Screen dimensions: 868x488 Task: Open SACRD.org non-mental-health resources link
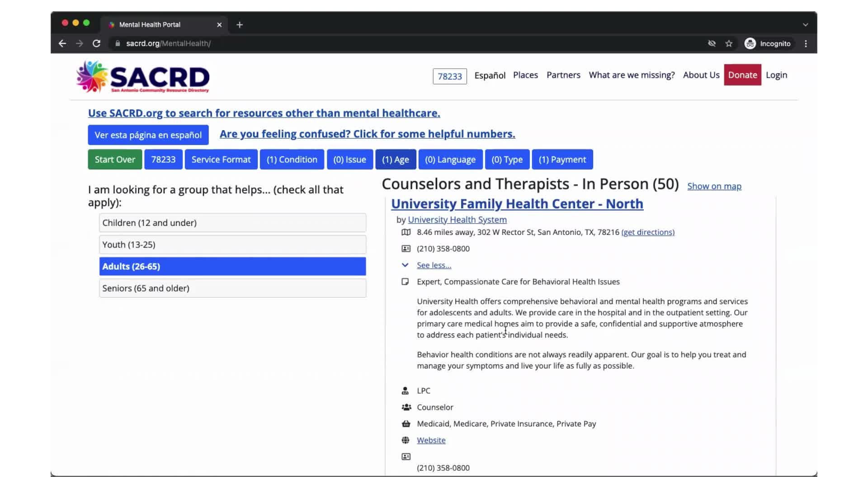264,113
